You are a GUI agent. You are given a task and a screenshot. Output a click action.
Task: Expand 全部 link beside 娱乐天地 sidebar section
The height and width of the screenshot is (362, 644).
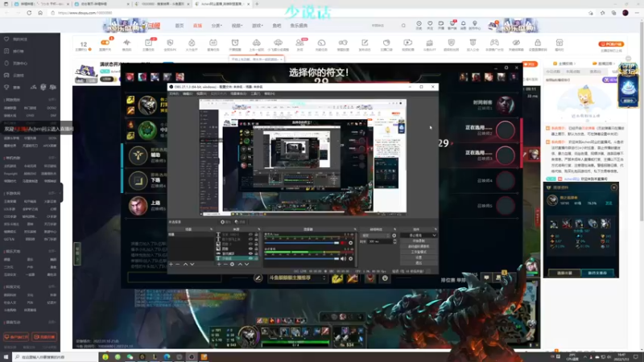pos(52,251)
